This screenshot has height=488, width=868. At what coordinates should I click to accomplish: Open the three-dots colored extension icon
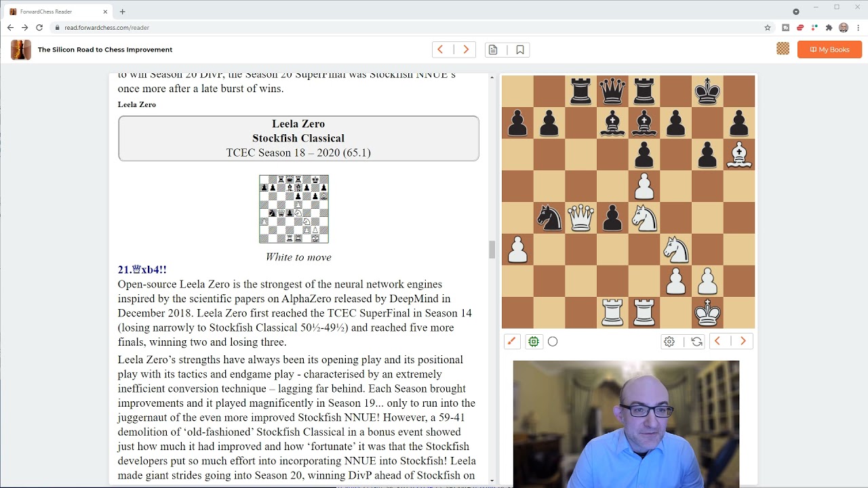coord(814,28)
